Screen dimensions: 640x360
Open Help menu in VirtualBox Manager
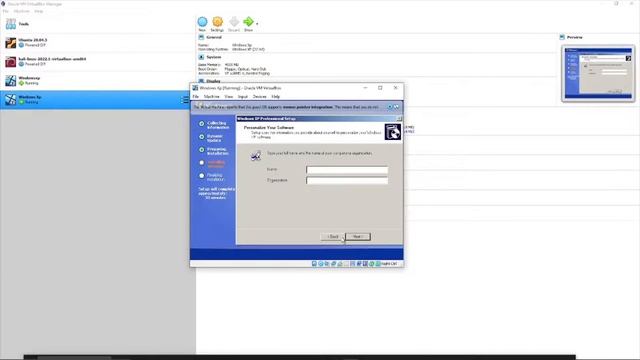38,11
